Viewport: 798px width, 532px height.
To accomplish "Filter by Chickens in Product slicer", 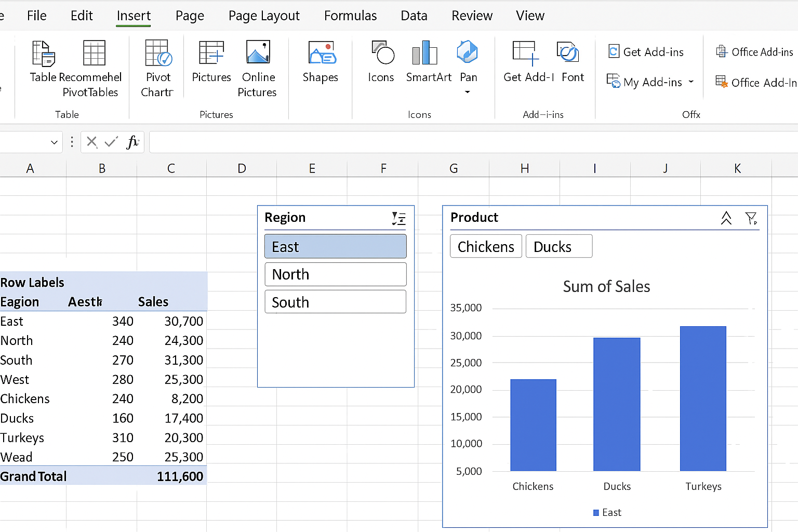I will pyautogui.click(x=486, y=246).
